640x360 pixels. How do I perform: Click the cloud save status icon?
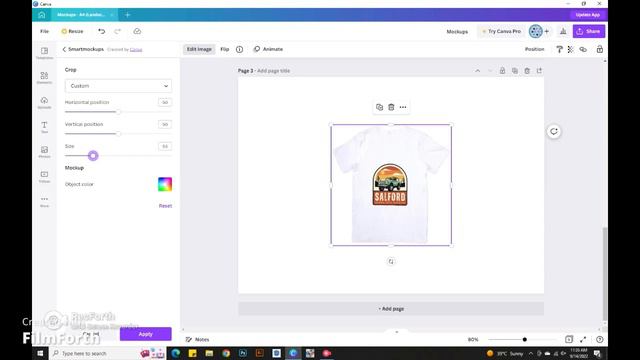click(137, 31)
